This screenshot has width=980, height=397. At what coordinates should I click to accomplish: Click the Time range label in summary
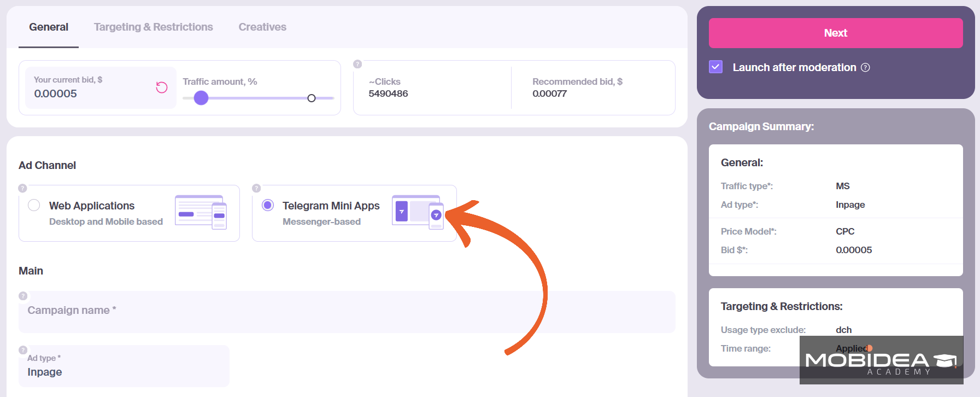pos(746,348)
